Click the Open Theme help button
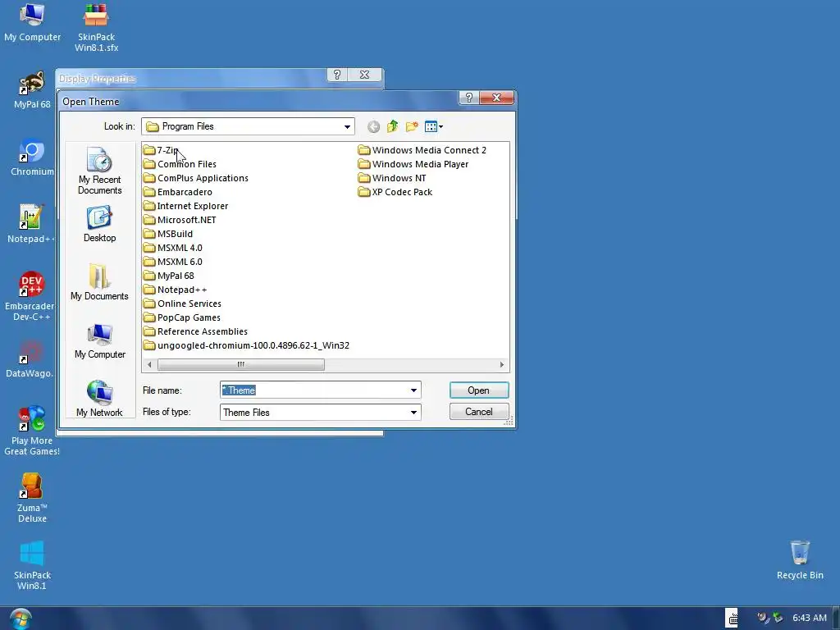 [468, 98]
